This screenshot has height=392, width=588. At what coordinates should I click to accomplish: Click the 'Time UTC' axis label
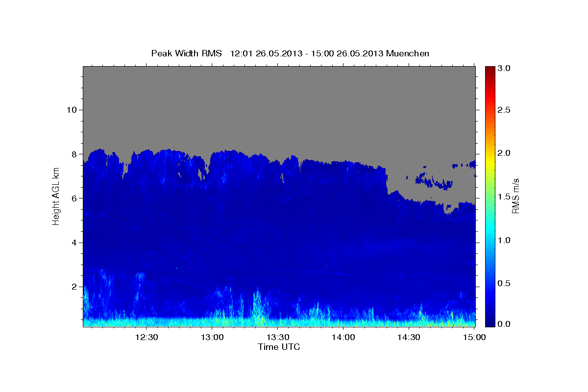279,347
